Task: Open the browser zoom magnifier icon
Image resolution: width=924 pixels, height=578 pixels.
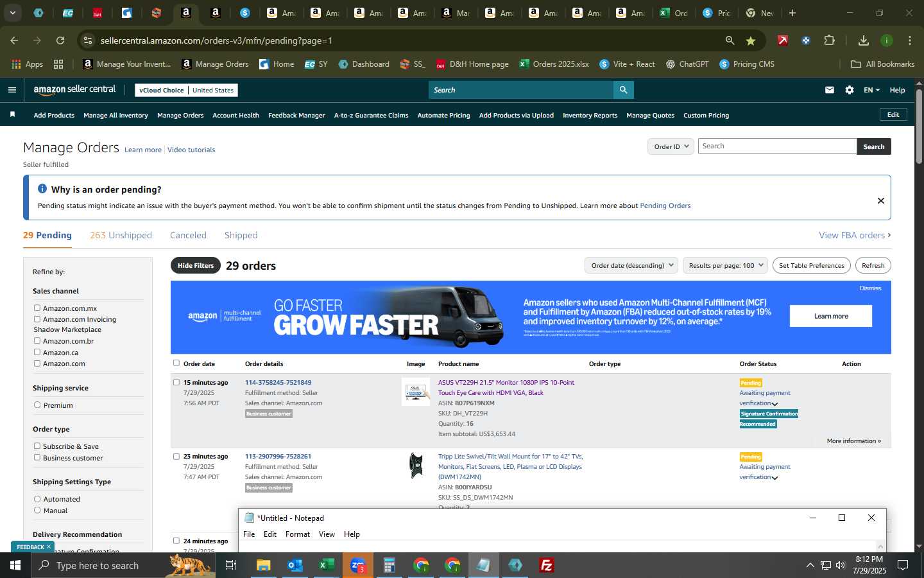Action: [x=730, y=40]
